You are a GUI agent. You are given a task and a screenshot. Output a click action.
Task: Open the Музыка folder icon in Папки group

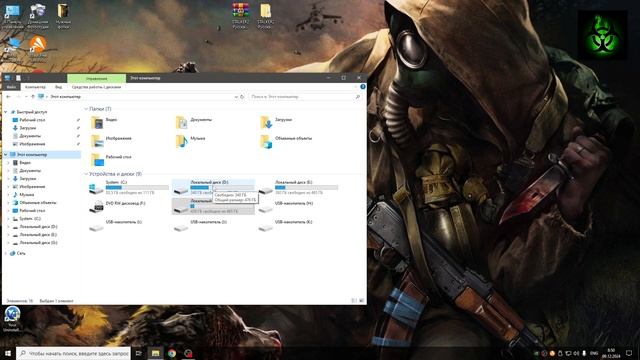pyautogui.click(x=181, y=141)
